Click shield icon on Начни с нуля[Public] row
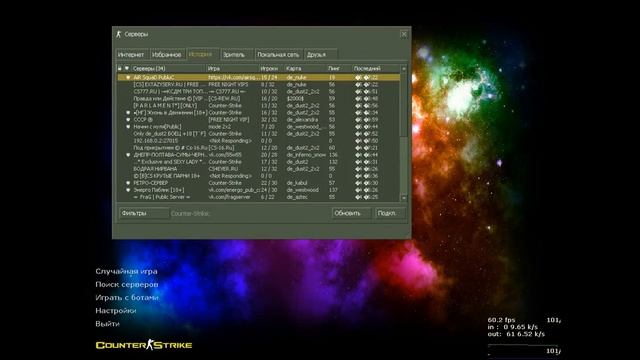The height and width of the screenshot is (360, 640). coord(128,127)
